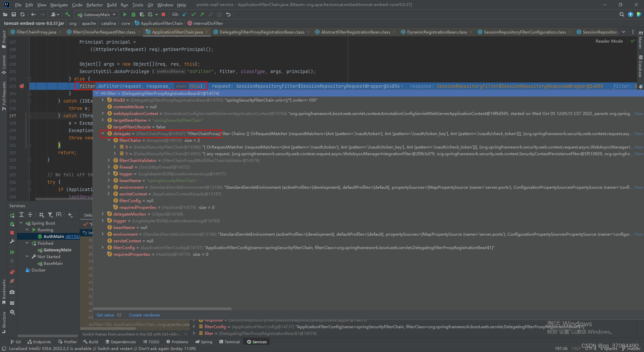Click the horizontal scrollbar below the variables tree
The image size is (644, 352).
163,309
